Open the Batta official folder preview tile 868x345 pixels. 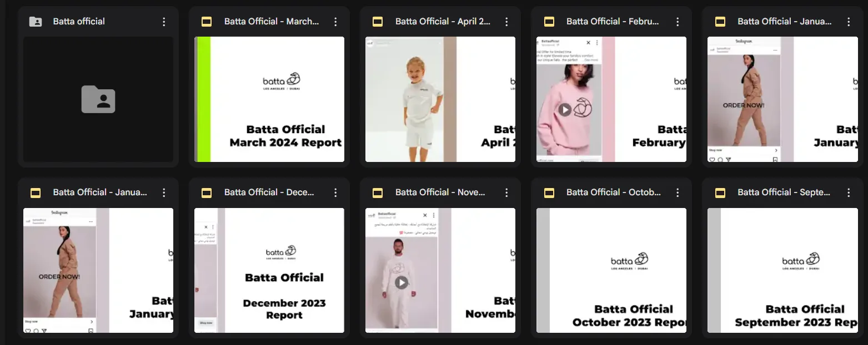pos(98,99)
